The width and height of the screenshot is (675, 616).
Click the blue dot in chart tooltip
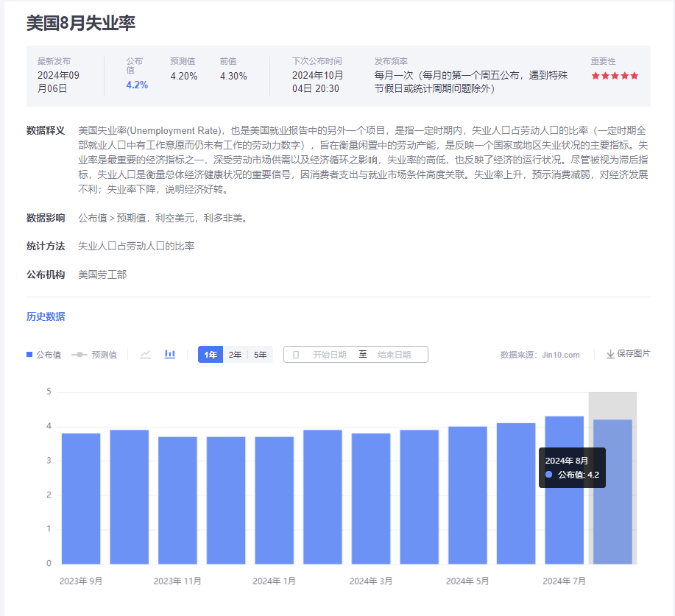click(549, 475)
